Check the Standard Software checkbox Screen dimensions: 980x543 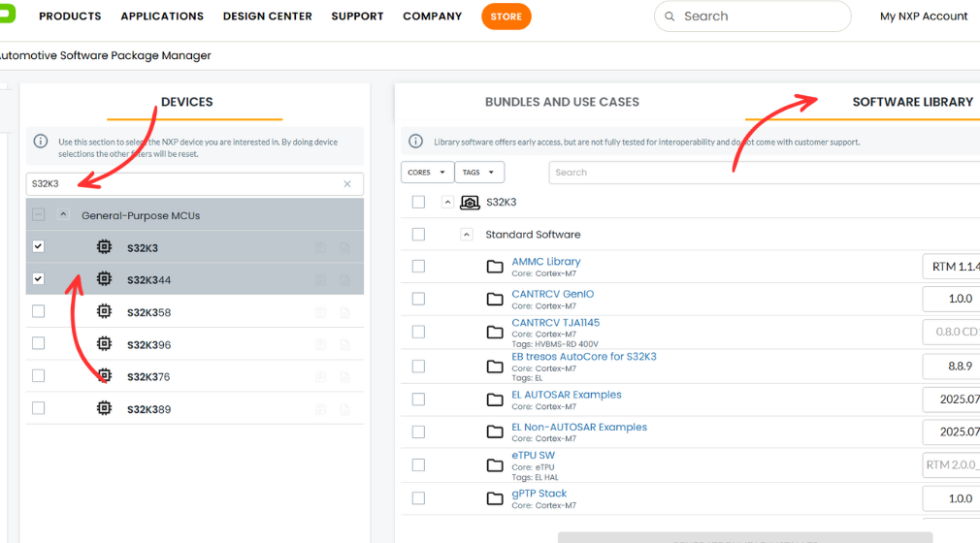[419, 235]
